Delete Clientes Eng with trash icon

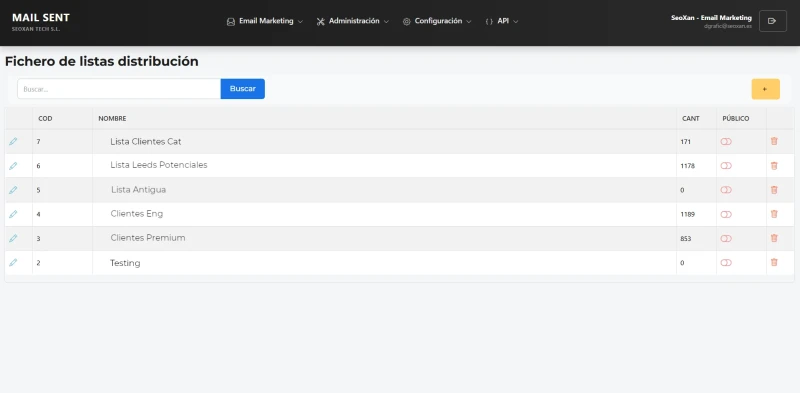[774, 214]
